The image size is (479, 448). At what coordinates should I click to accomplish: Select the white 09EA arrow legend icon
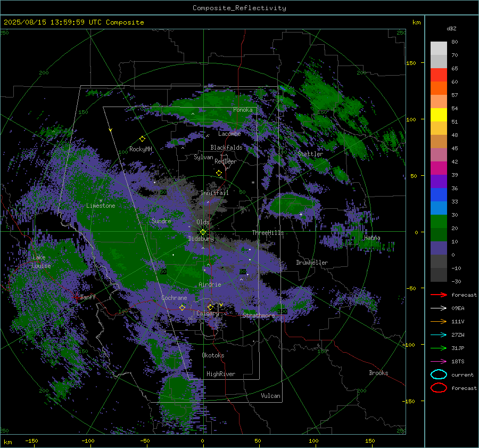439,308
